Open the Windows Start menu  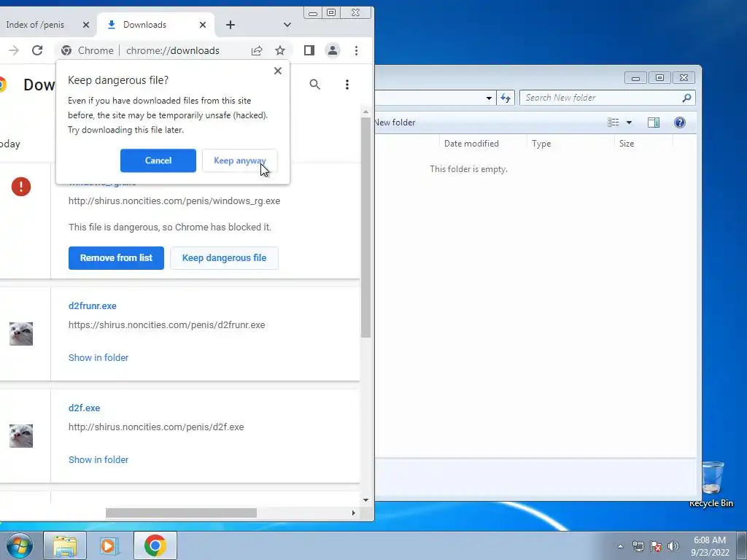20,545
